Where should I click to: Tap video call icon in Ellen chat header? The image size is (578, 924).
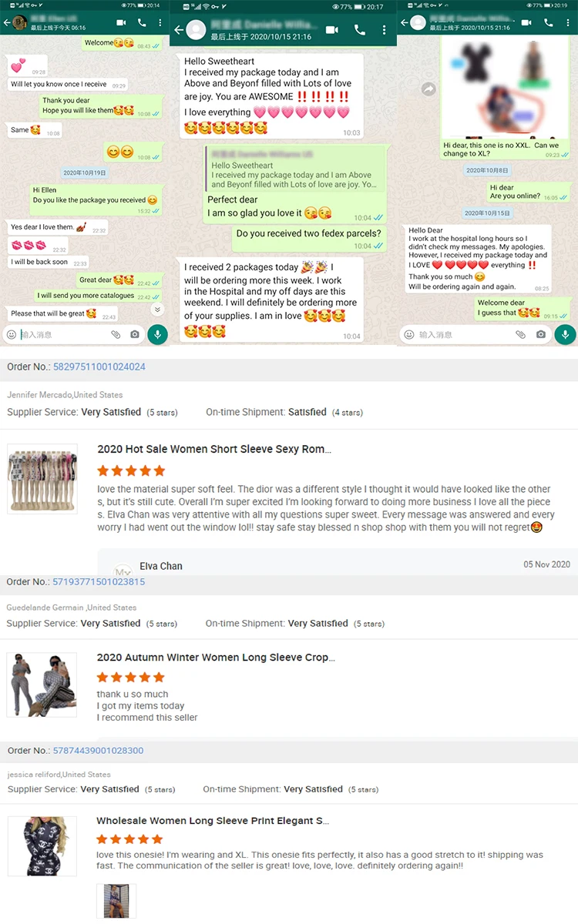click(121, 23)
